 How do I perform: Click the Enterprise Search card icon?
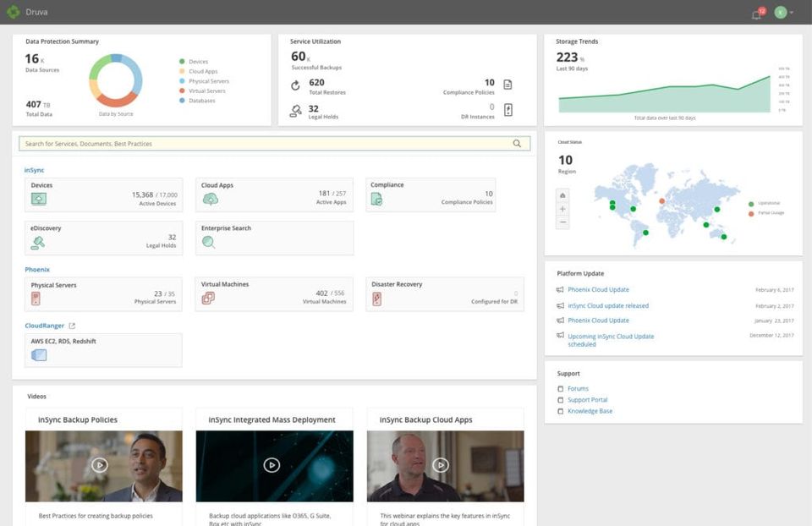208,242
